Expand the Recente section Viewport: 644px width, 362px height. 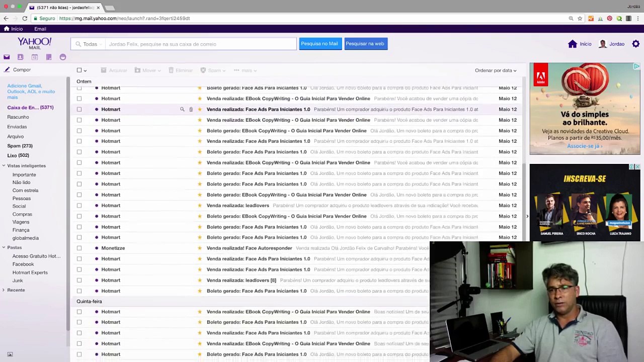4,290
